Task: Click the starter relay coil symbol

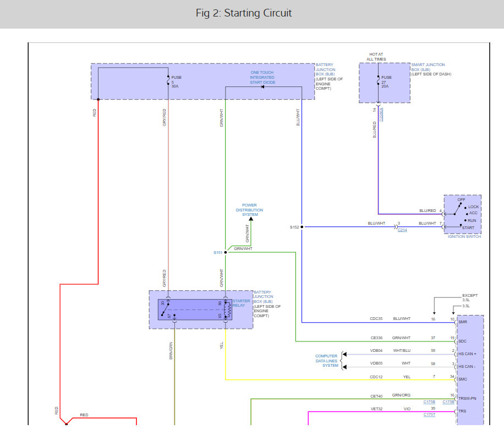Action: 228,309
